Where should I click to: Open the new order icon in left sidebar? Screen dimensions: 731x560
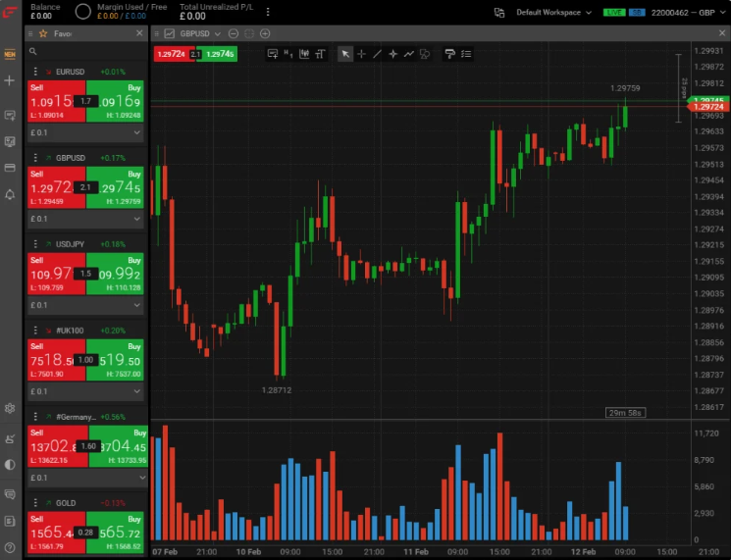(10, 115)
